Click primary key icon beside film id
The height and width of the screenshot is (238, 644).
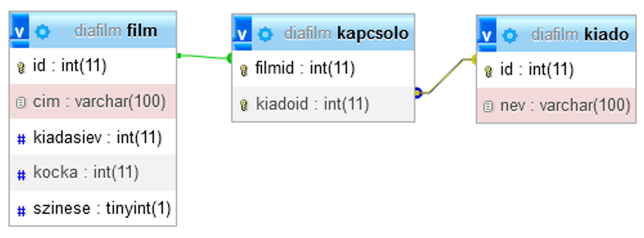click(21, 68)
